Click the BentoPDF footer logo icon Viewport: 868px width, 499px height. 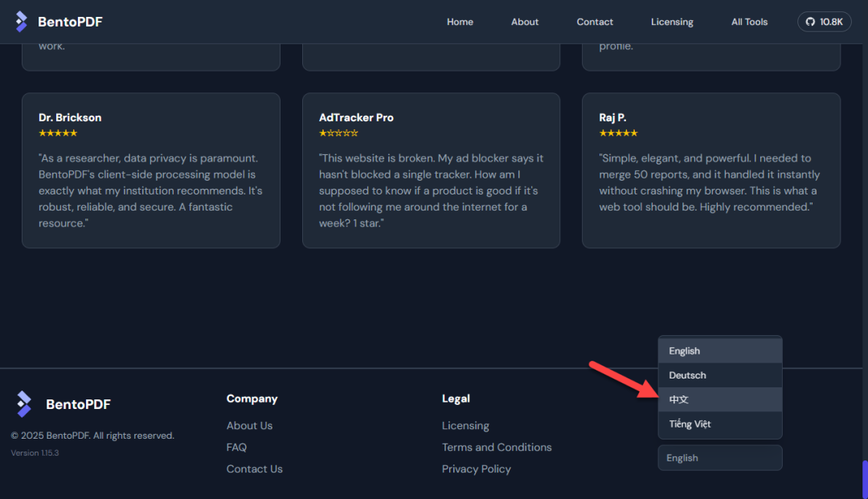(24, 404)
